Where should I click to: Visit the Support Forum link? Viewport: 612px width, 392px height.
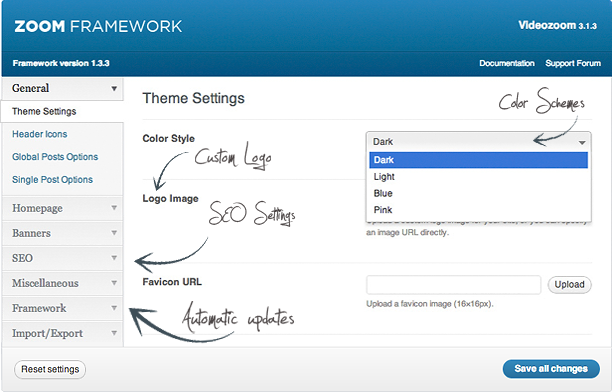tap(573, 63)
